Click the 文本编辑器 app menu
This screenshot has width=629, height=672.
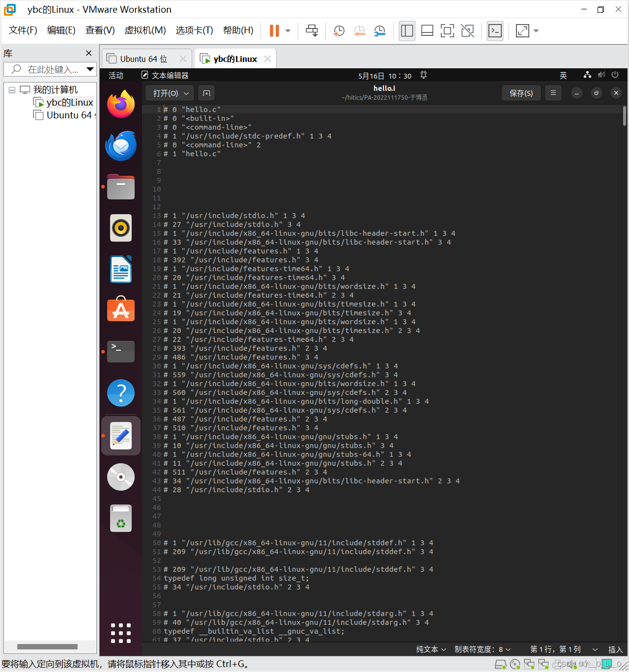coord(165,76)
